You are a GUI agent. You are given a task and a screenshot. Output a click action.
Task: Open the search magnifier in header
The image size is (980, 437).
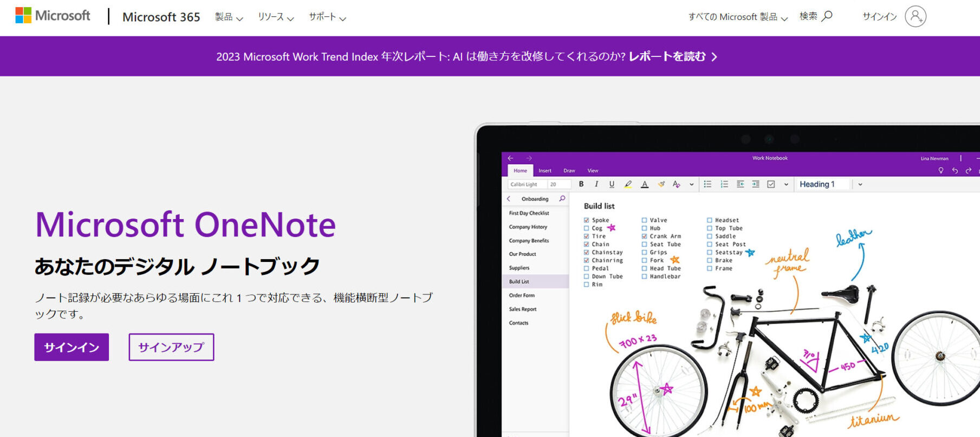pyautogui.click(x=827, y=16)
